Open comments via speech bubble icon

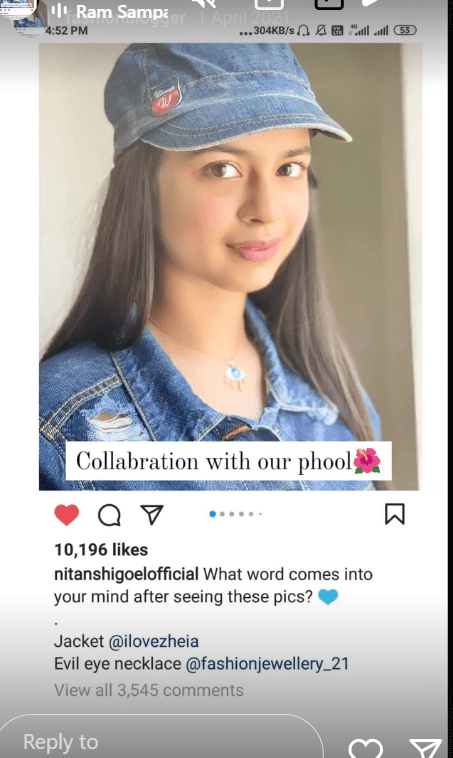click(109, 515)
